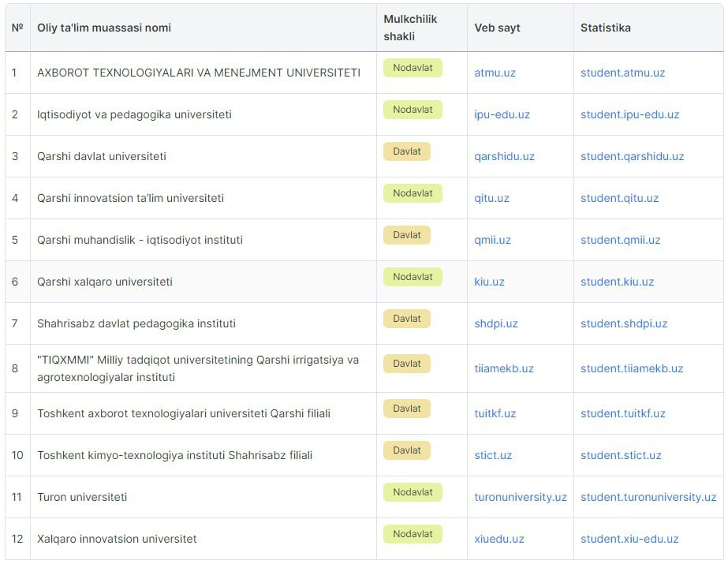This screenshot has height=564, width=728.
Task: Select 'Iqtisodiyot va pedagogika universiteti' name cell
Action: click(x=203, y=114)
